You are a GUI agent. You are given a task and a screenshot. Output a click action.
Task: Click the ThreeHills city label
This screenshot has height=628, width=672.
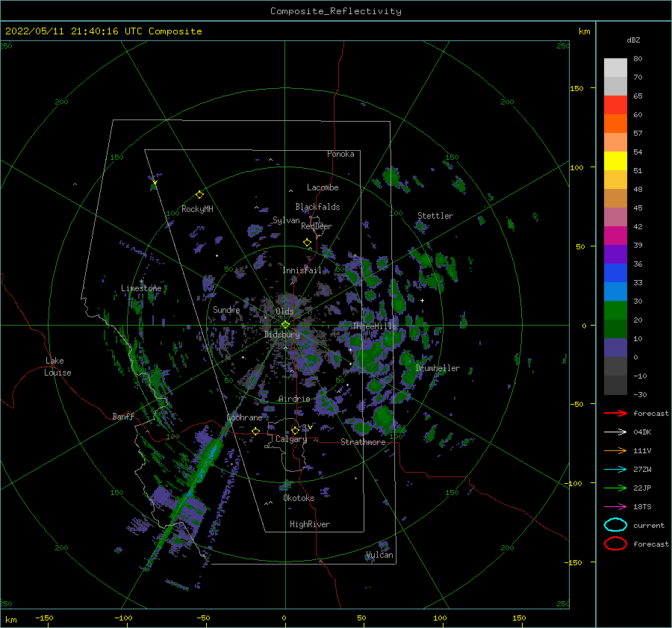click(375, 326)
